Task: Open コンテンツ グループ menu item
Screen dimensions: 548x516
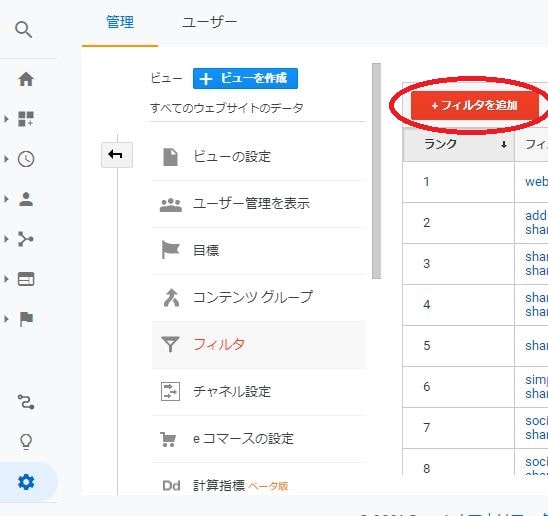Action: tap(259, 298)
